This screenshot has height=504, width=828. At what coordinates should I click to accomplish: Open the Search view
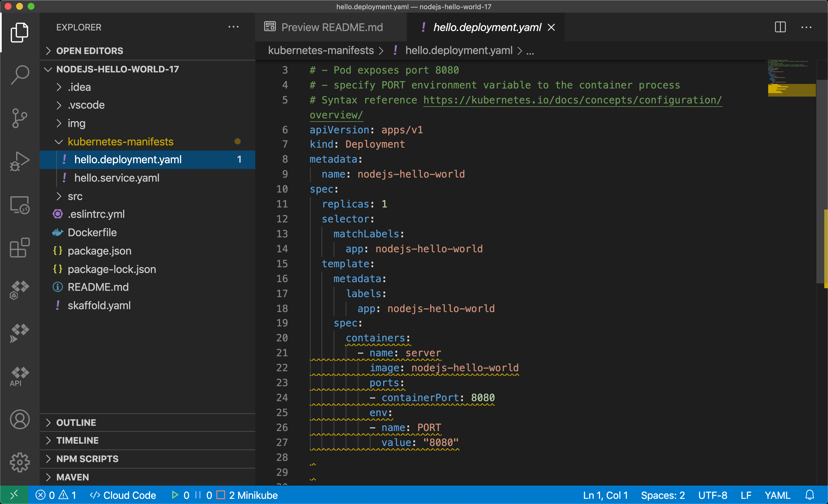[20, 74]
